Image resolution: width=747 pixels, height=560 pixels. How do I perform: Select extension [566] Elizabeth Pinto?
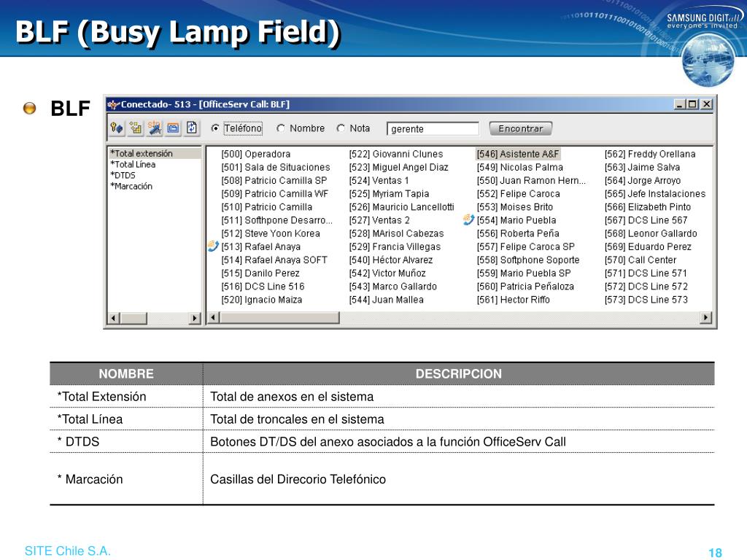(x=648, y=207)
